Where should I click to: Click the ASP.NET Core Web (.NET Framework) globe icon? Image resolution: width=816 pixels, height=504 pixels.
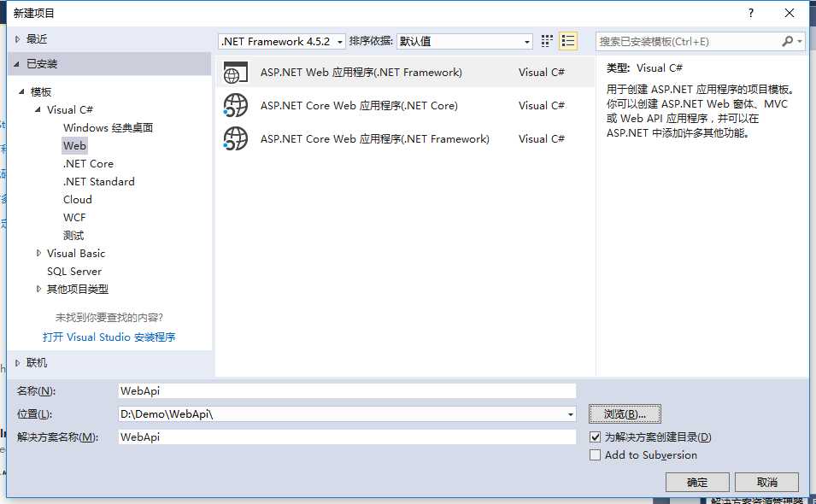pos(235,139)
